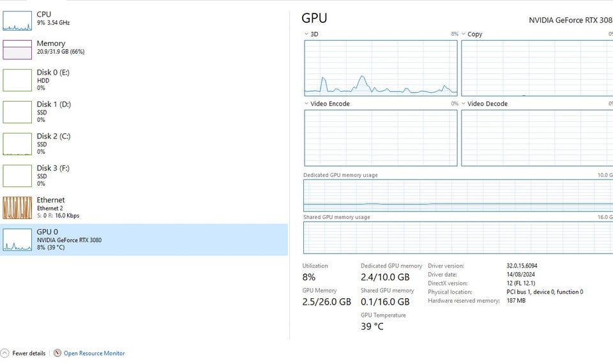Click the Fewer details chevron icon
Image resolution: width=613 pixels, height=364 pixels.
[x=5, y=353]
